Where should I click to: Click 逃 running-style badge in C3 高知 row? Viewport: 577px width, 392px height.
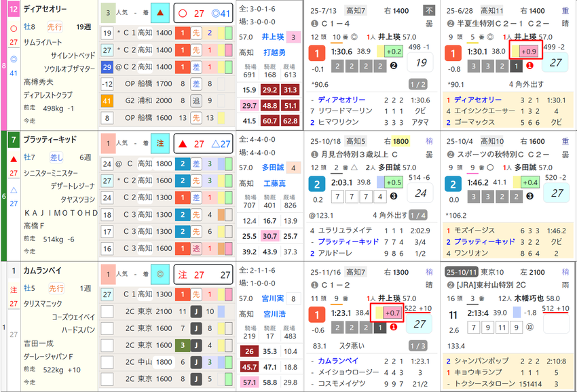(196, 249)
